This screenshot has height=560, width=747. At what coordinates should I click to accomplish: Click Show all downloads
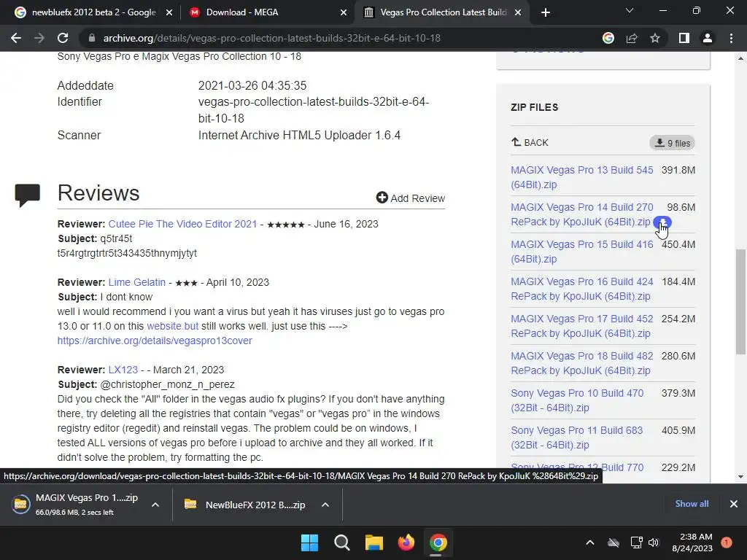point(692,504)
